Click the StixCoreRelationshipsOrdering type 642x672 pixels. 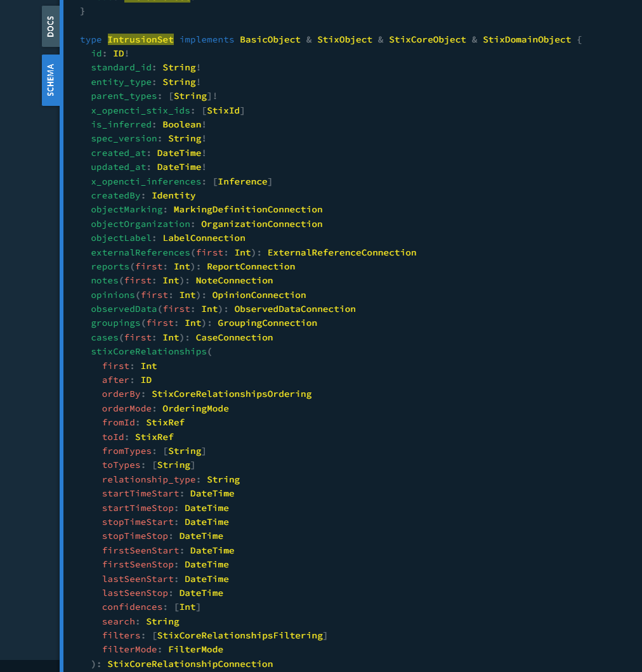[x=232, y=394]
